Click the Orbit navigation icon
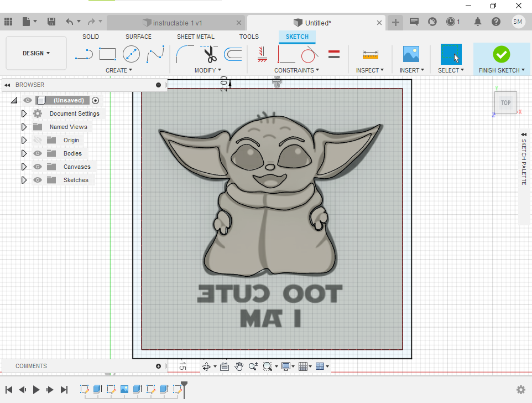The image size is (532, 403). 206,366
